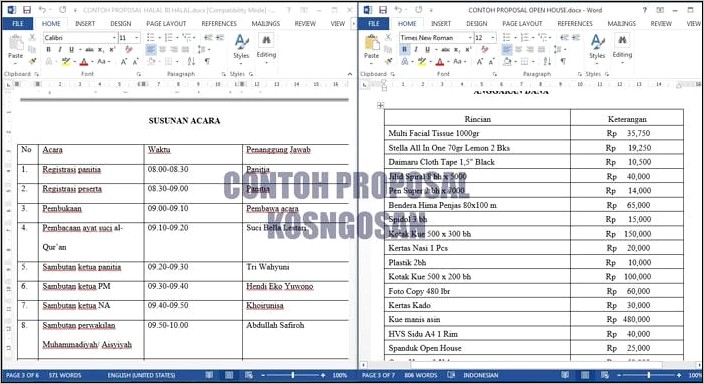704x384 pixels.
Task: Toggle Underline in the OPEN HOUSE window
Action: [427, 49]
